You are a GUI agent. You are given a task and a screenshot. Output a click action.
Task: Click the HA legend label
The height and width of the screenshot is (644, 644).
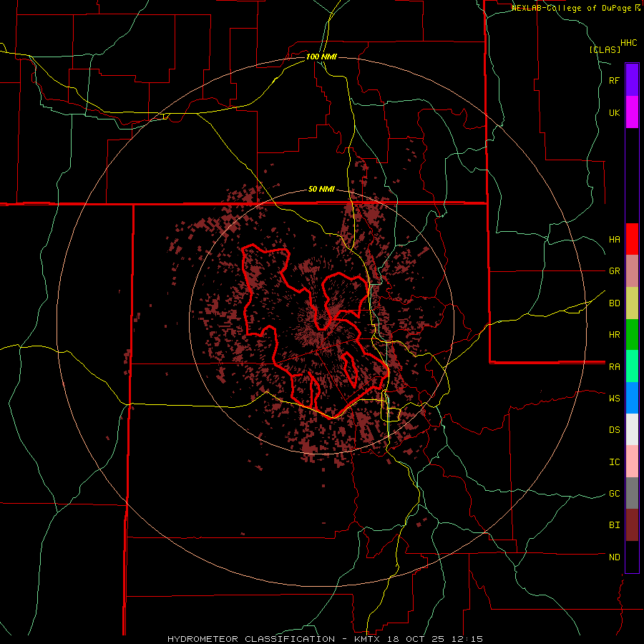pos(615,240)
